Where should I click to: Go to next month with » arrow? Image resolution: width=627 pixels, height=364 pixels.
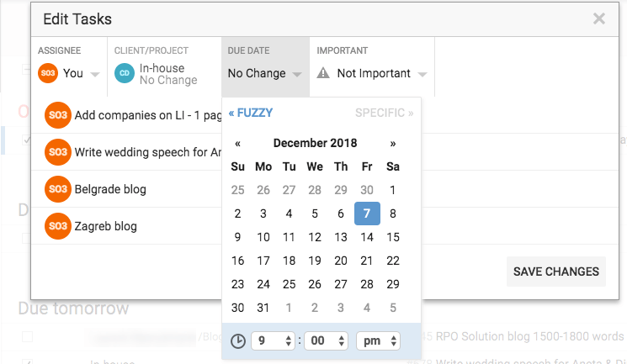[393, 144]
